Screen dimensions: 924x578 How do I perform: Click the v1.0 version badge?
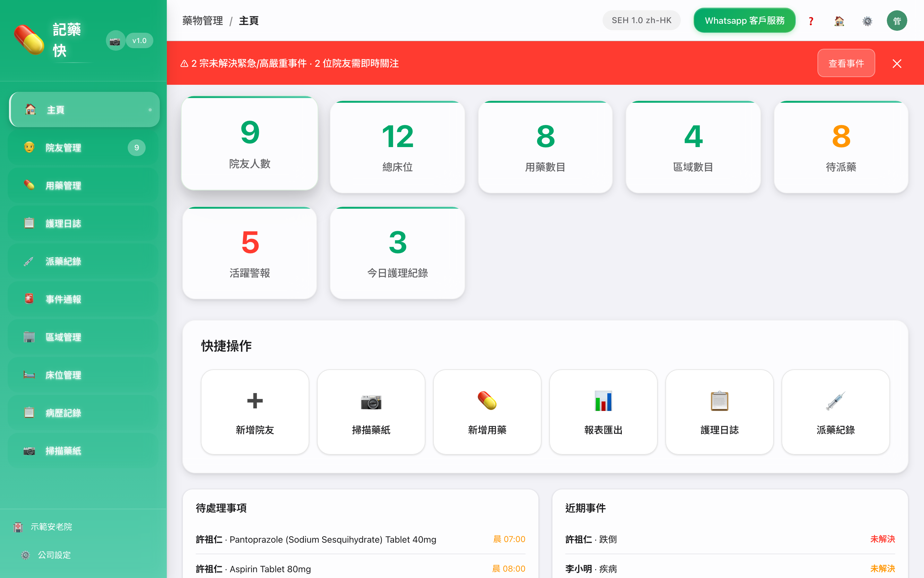point(139,40)
